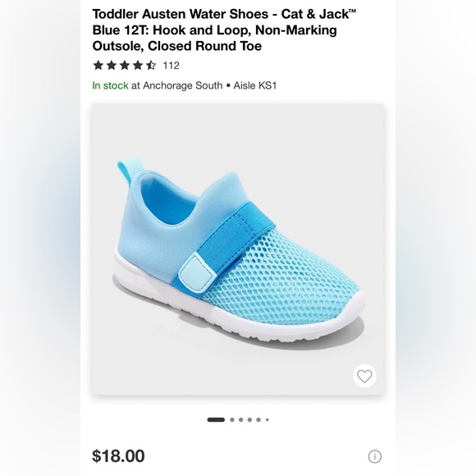Click the third rating star

125,66
